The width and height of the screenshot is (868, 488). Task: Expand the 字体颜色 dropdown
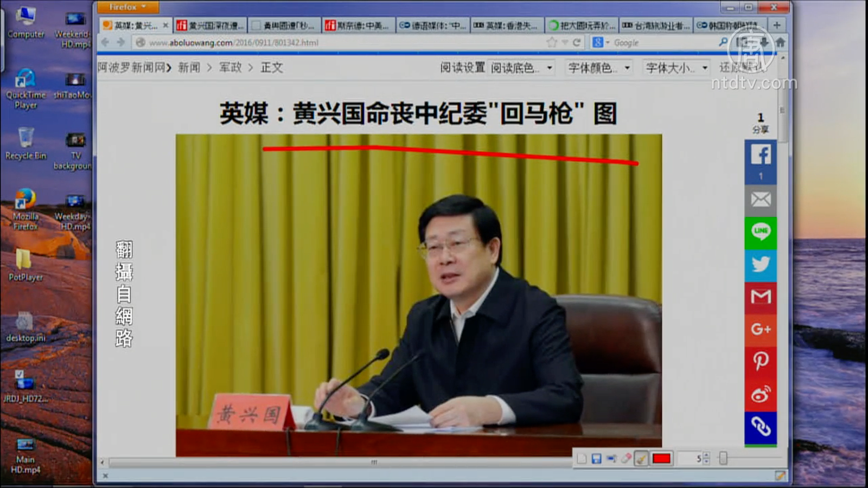tap(598, 68)
